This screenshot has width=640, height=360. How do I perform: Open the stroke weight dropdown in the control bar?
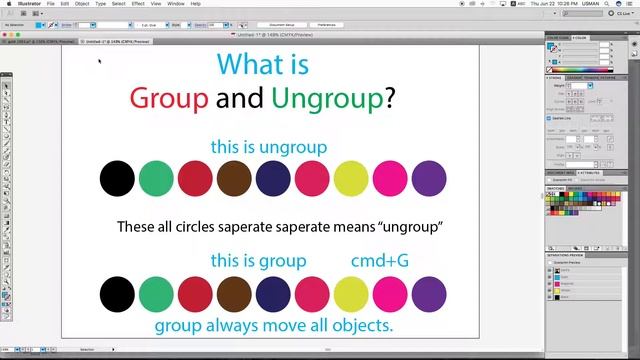(93, 25)
